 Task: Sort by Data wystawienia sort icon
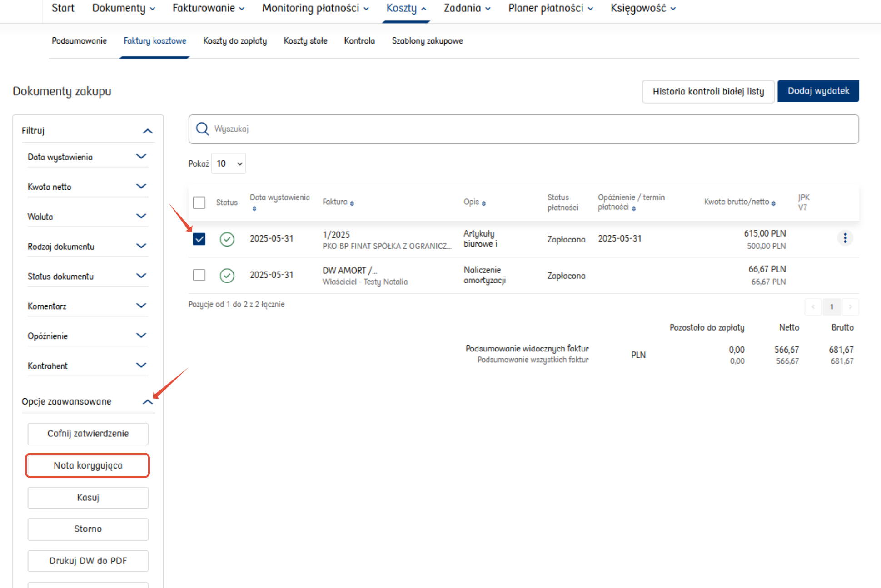coord(254,209)
